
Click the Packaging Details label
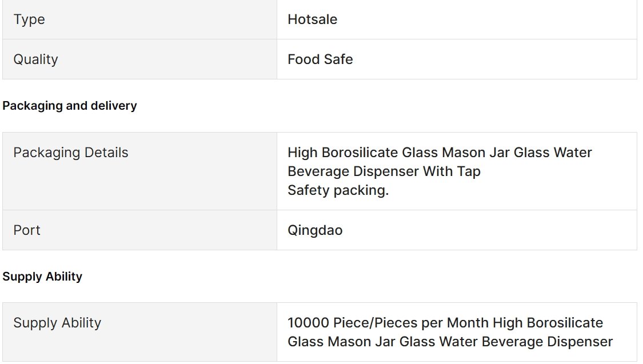tap(70, 153)
